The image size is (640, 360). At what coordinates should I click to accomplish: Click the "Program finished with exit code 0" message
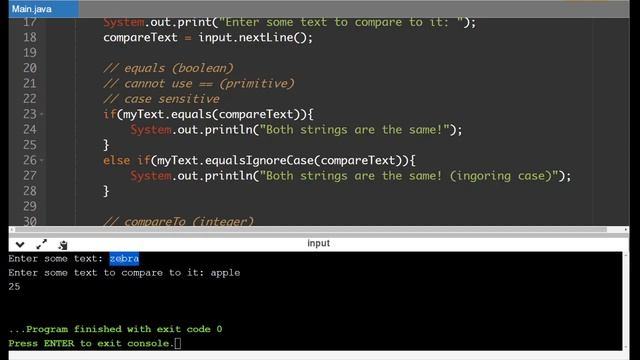[x=116, y=329]
